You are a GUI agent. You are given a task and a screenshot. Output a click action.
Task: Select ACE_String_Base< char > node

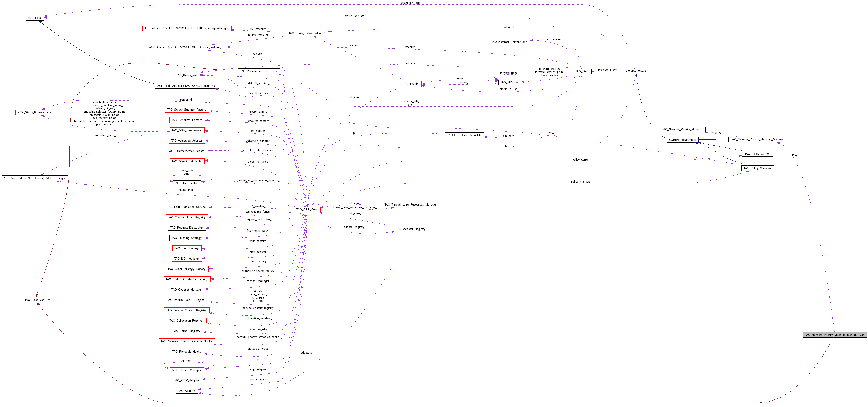click(x=34, y=113)
